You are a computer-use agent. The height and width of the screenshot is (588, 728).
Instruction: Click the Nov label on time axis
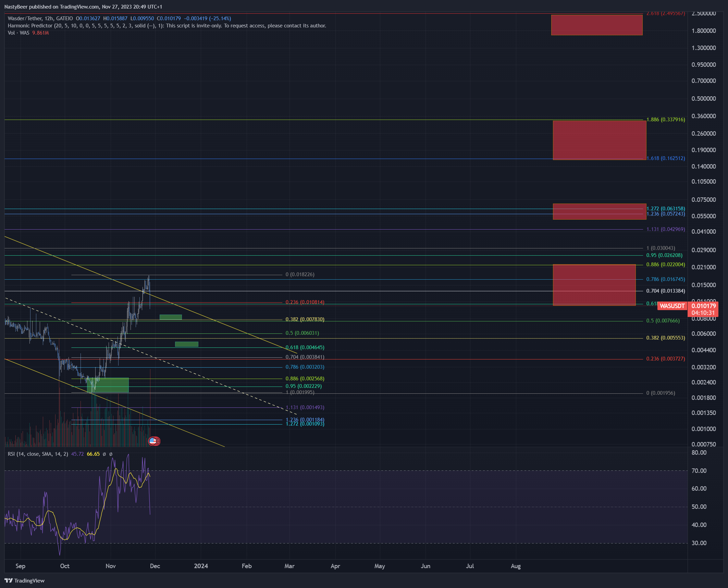111,566
